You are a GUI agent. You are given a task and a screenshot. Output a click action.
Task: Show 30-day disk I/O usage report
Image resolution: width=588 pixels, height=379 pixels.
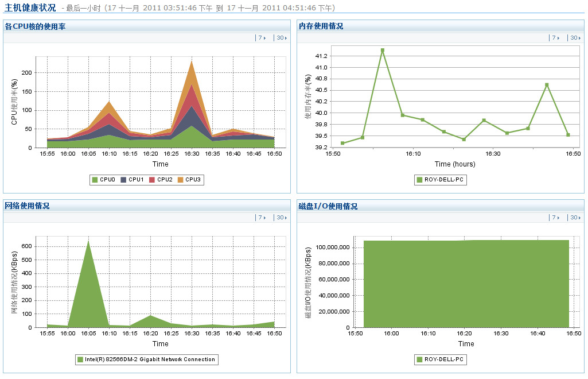click(575, 218)
